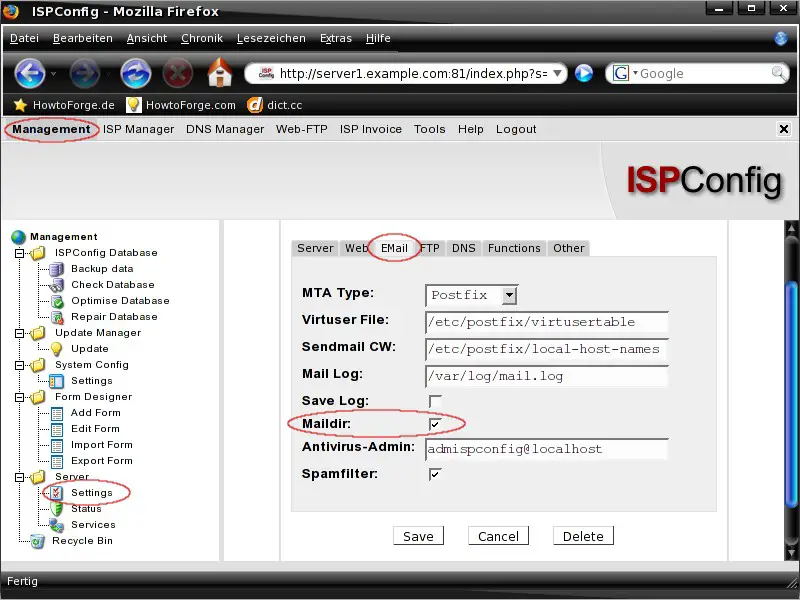Click the Backup data database icon
Viewport: 800px width, 600px height.
[x=57, y=269]
